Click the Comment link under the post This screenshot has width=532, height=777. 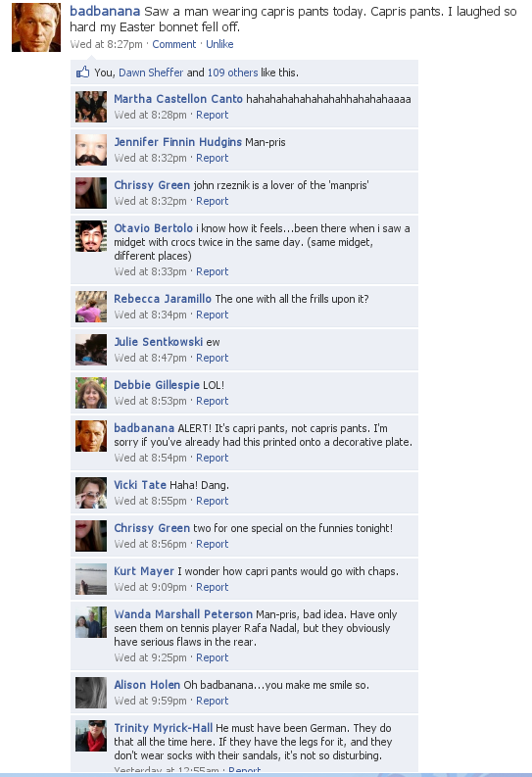click(x=173, y=44)
